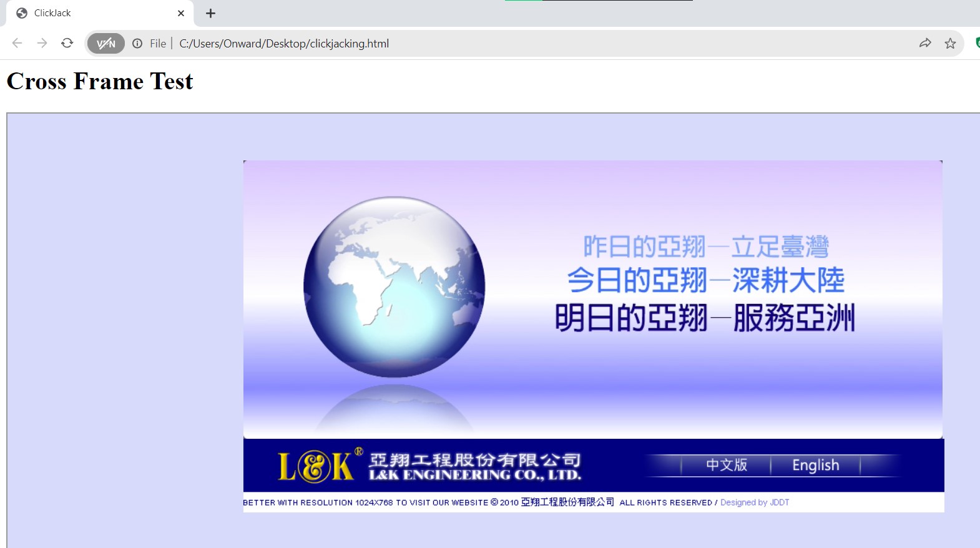Click the ALL RIGHTS RESERVED footer text
Screen dimensions: 980x548
[x=665, y=502]
